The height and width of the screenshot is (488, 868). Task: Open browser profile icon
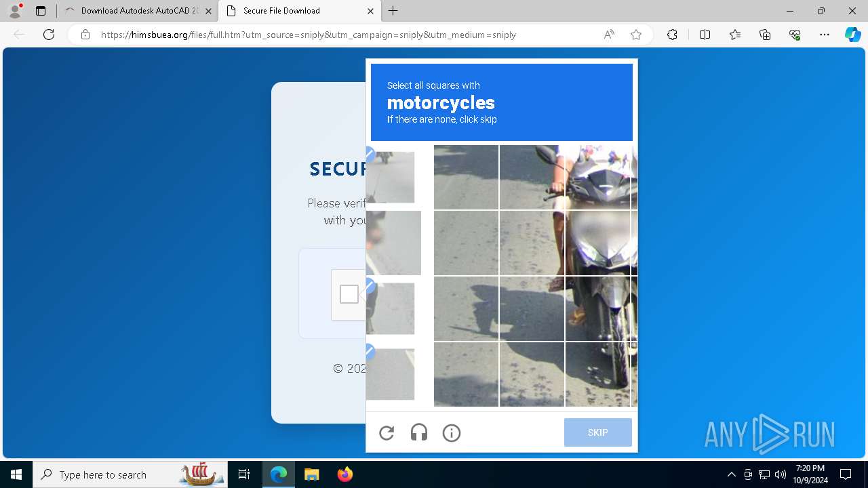15,11
